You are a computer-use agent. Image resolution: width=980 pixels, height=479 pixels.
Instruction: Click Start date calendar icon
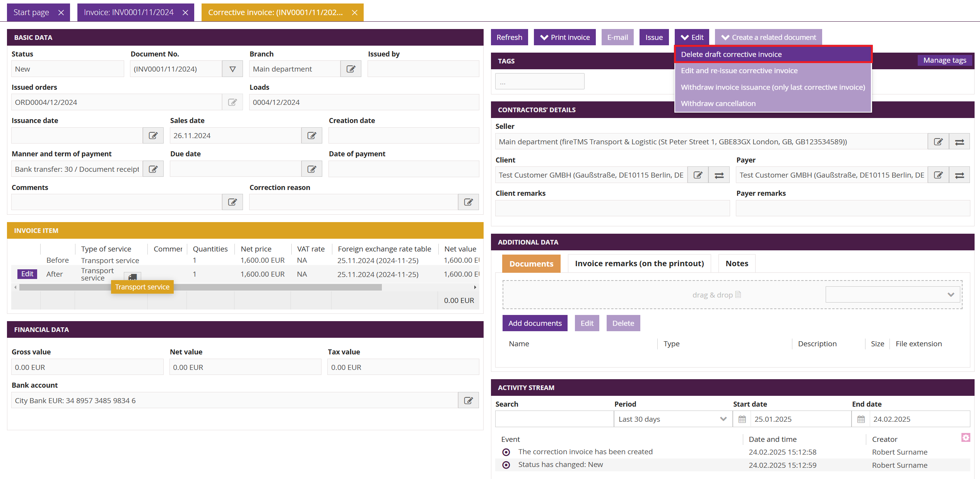(742, 419)
